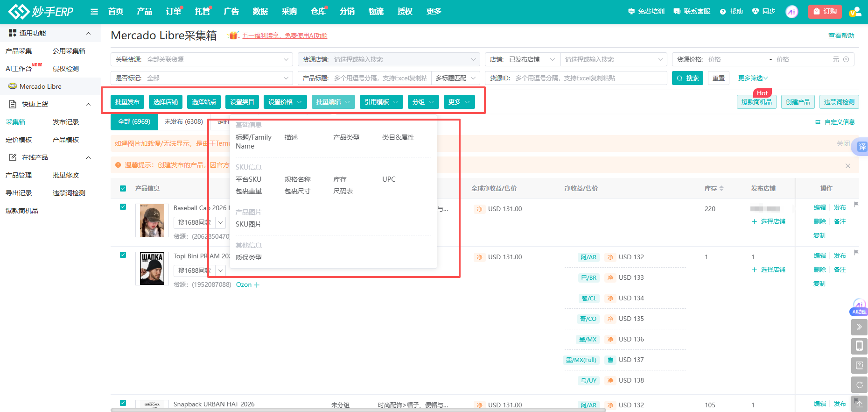The height and width of the screenshot is (412, 868).
Task: Open the 引用模板 dropdown button
Action: (x=381, y=102)
